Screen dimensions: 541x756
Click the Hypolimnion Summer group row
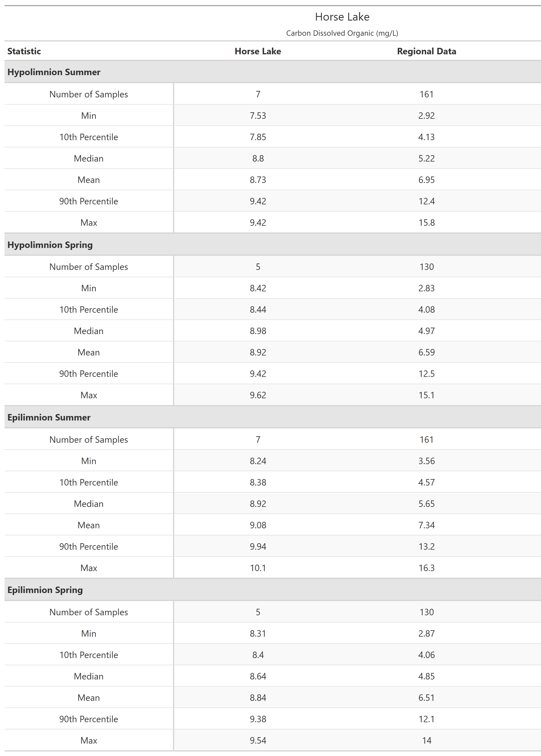(54, 72)
